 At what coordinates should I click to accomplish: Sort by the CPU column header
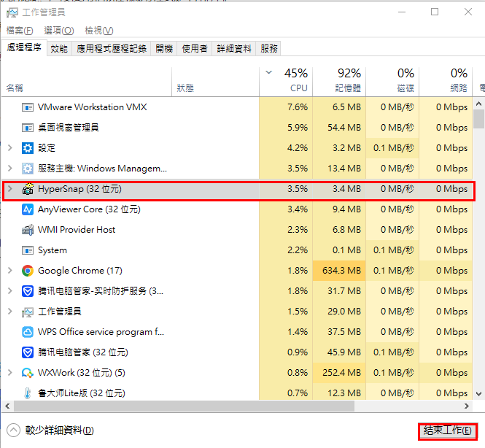pos(286,81)
